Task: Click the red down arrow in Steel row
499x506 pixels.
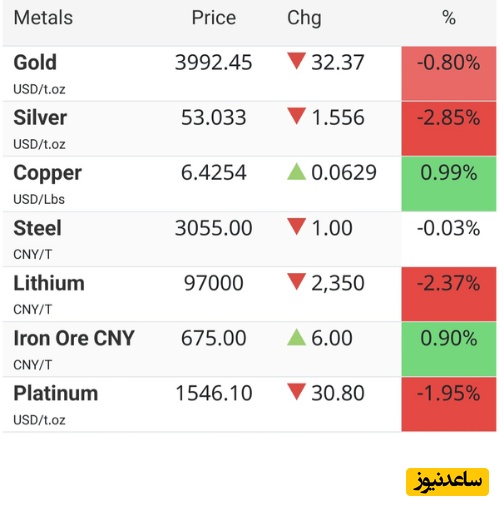Action: tap(296, 226)
